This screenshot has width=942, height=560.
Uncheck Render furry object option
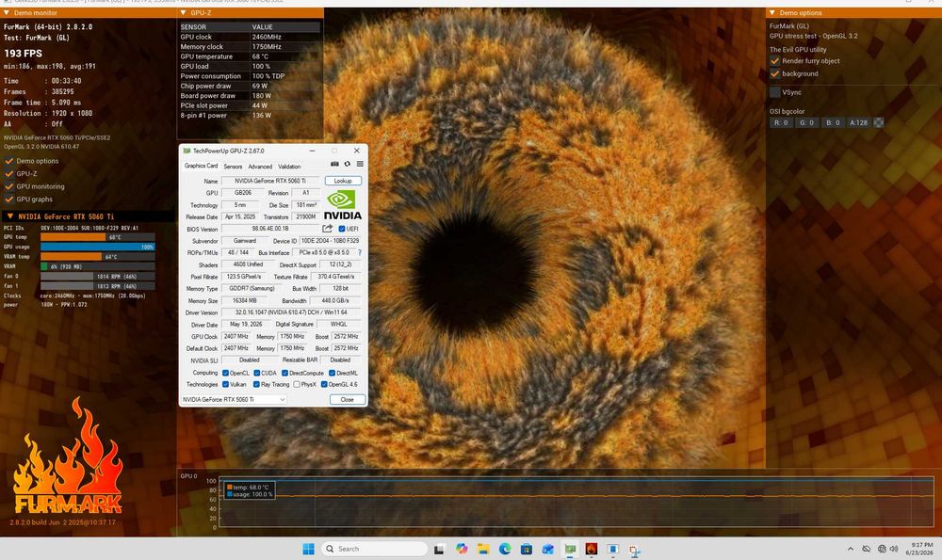pos(775,60)
